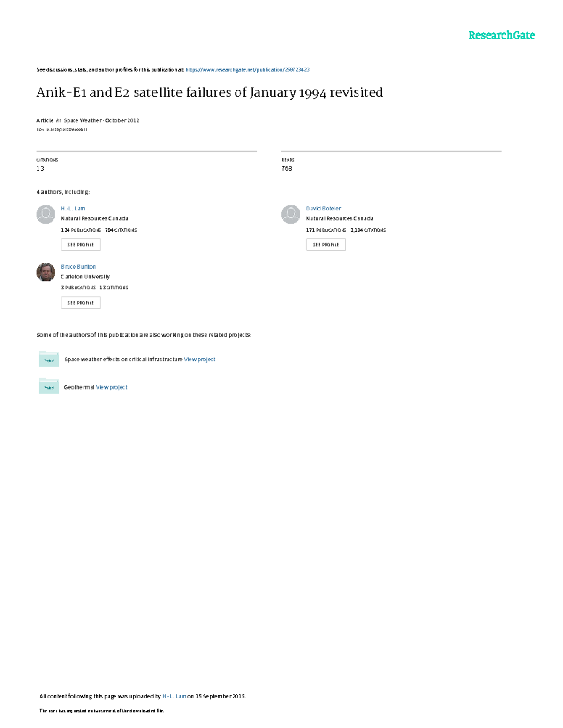Image resolution: width=563 pixels, height=728 pixels.
Task: Open View project link for Space weather effects
Action: pos(199,360)
